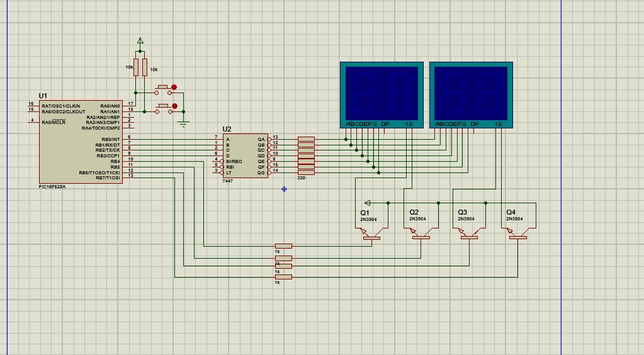Click the QA output label on U2
The width and height of the screenshot is (644, 355).
(261, 139)
